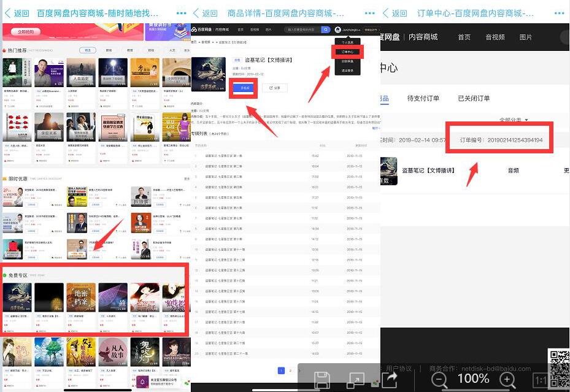Image resolution: width=570 pixels, height=392 pixels.
Task: Click the 音频 type label in the order row
Action: tap(514, 171)
